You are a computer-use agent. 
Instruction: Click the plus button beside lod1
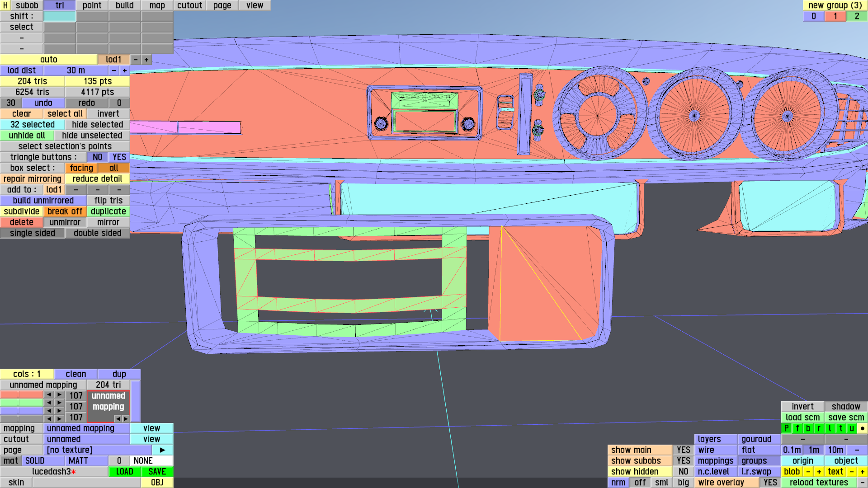146,60
